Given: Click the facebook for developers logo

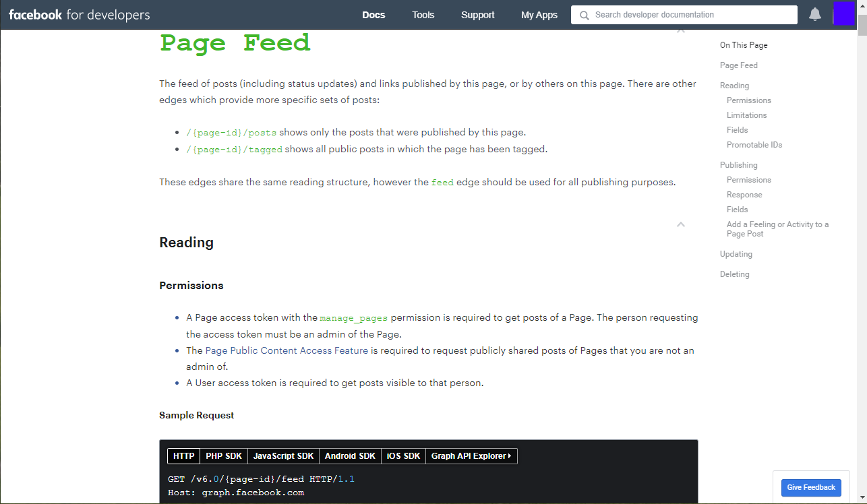Looking at the screenshot, I should [80, 15].
